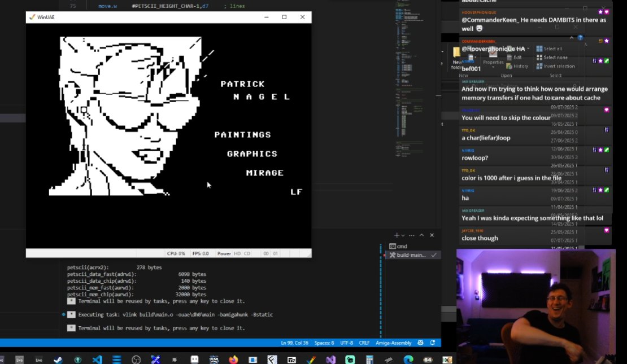Screen dimensions: 627x364
Task: Click the build-main success checkmark
Action: 434,255
